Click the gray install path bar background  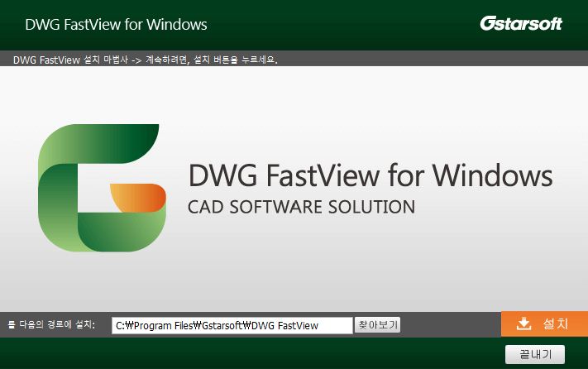pos(451,325)
